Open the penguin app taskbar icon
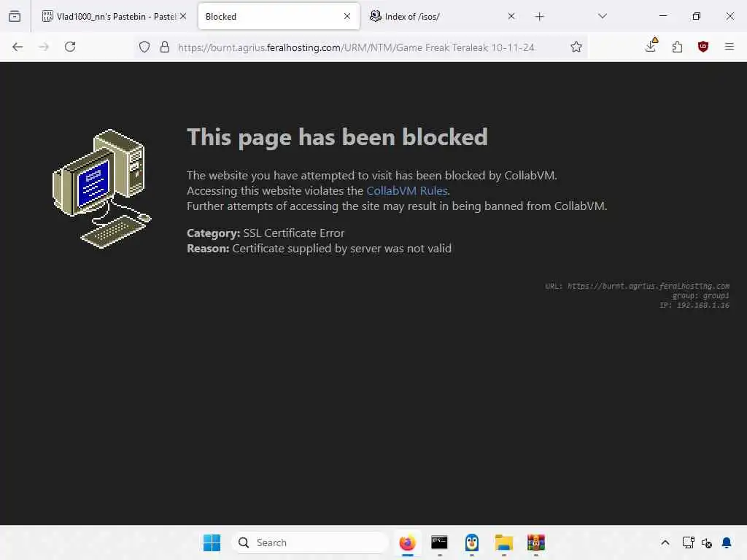 tap(472, 542)
